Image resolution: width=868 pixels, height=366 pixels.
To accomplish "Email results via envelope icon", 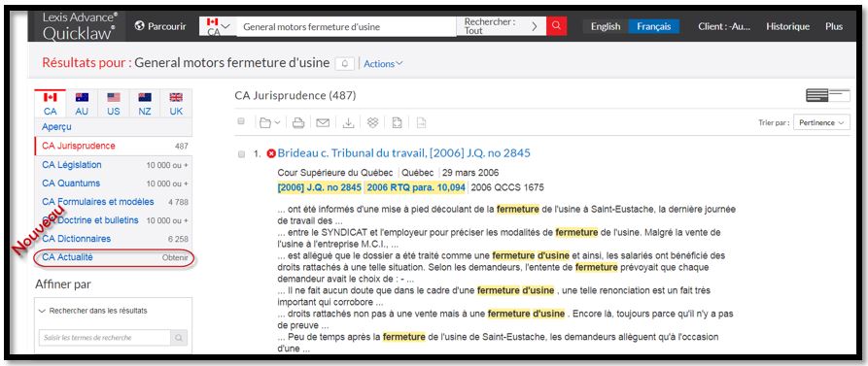I will point(323,122).
